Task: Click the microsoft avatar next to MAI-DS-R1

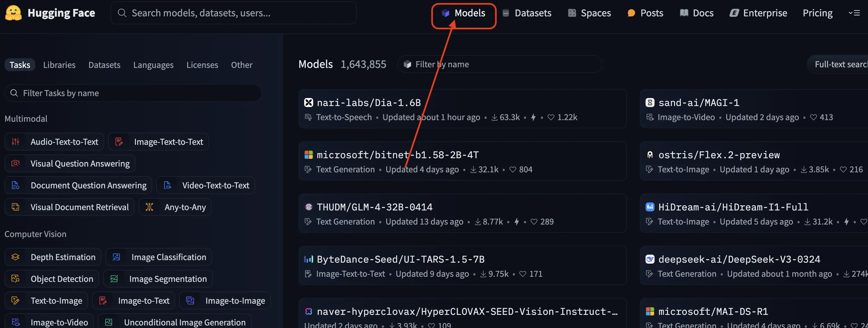Action: 650,311
